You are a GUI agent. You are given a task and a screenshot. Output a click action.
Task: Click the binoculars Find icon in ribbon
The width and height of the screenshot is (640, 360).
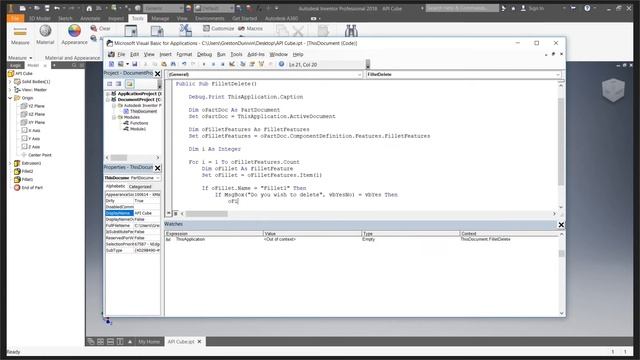(x=351, y=31)
